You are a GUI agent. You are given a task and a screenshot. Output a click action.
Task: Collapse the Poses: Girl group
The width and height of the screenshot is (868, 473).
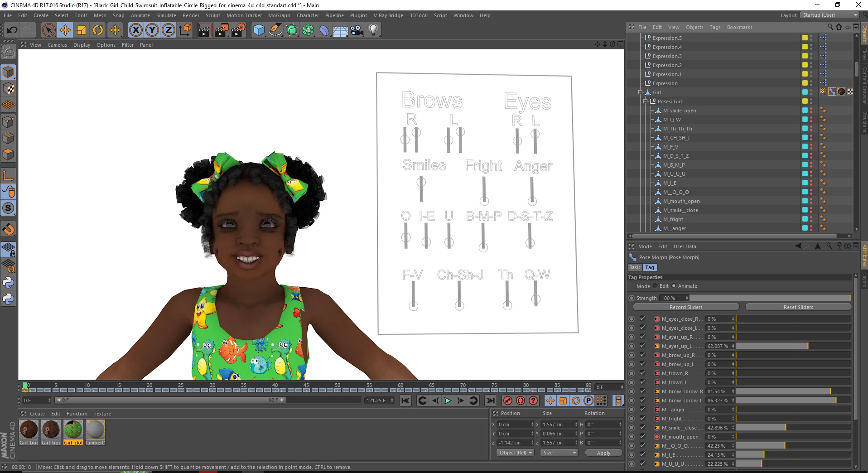(646, 101)
